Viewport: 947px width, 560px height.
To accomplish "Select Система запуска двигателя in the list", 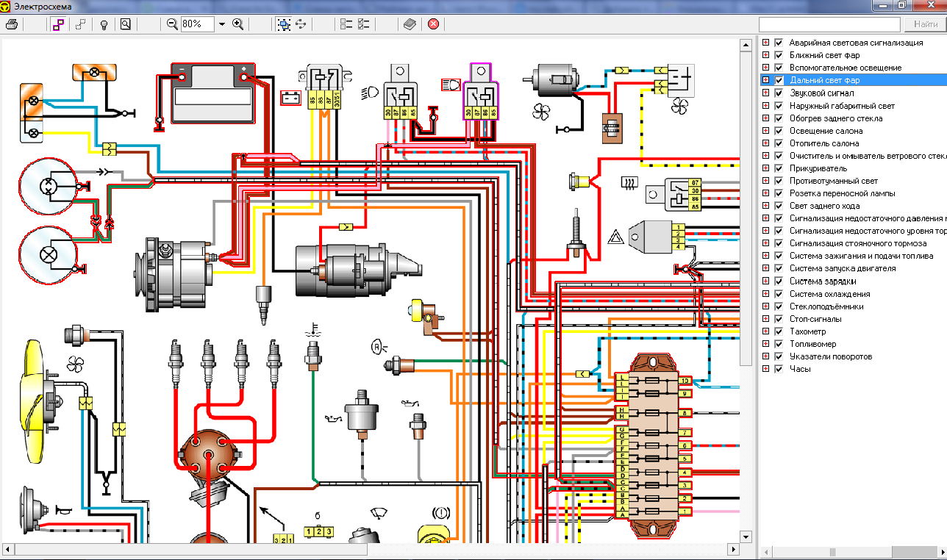I will pyautogui.click(x=843, y=269).
